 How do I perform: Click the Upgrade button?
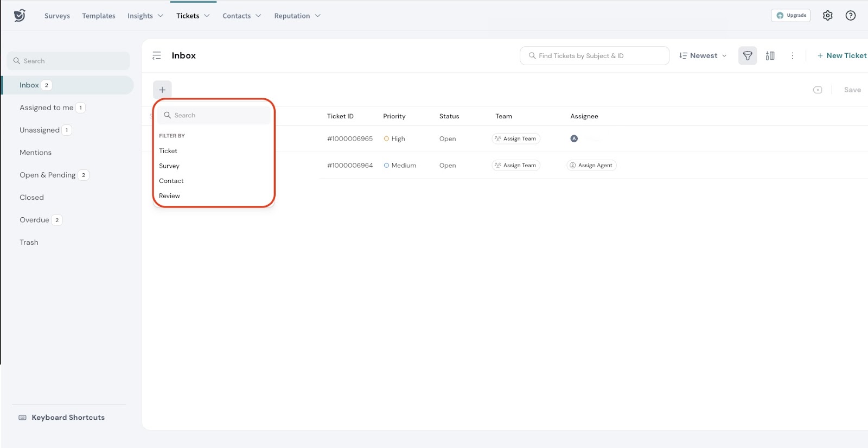tap(790, 15)
